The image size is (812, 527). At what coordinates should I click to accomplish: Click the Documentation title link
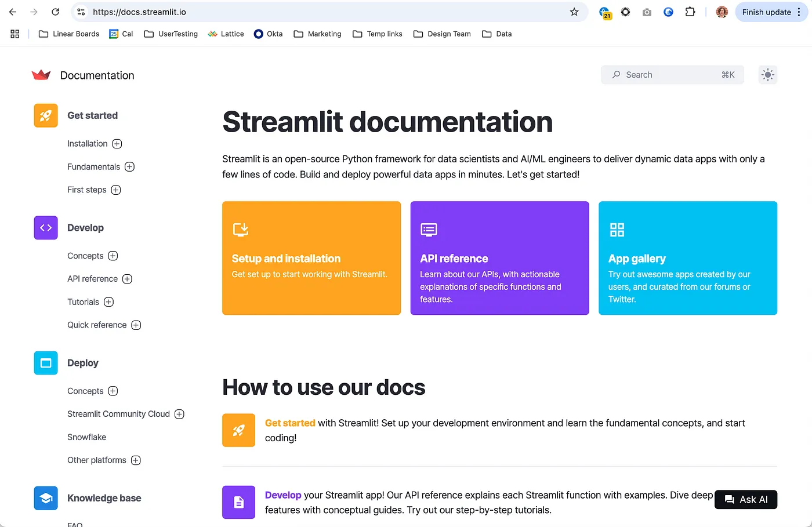(x=97, y=75)
